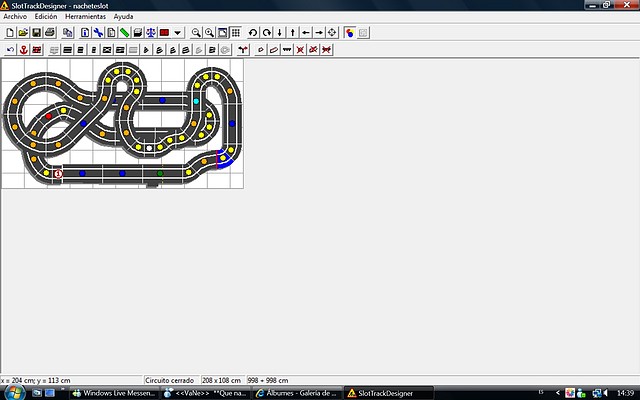Click the green ruler measure tool
Image resolution: width=640 pixels, height=400 pixels.
pyautogui.click(x=124, y=33)
